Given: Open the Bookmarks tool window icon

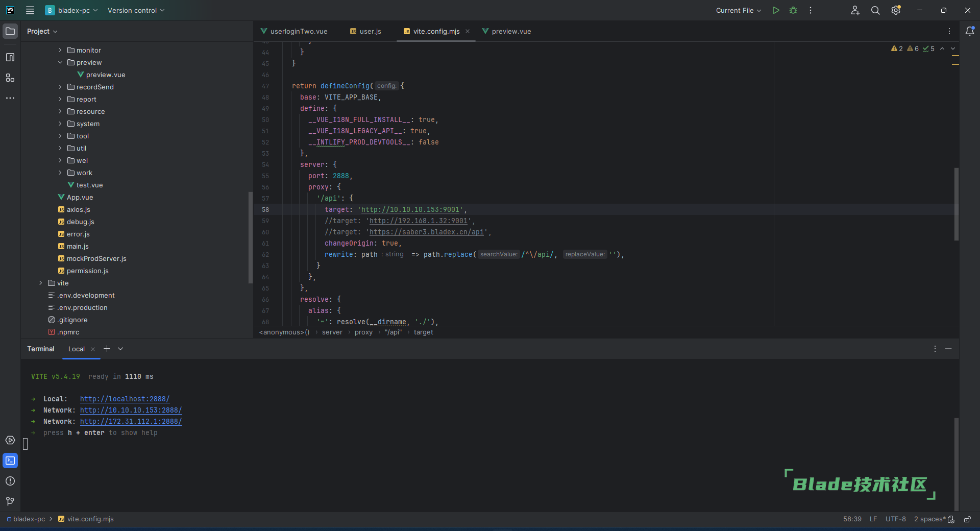Looking at the screenshot, I should coord(10,57).
